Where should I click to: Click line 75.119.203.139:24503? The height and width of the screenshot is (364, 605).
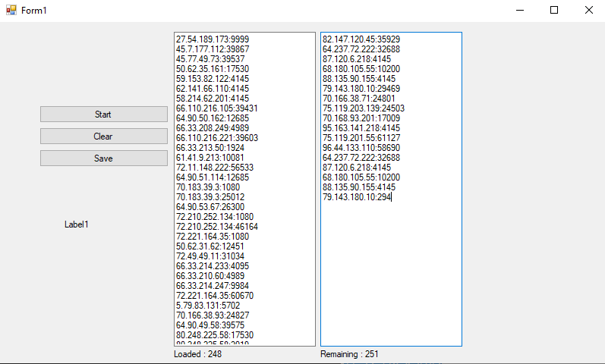tap(364, 108)
